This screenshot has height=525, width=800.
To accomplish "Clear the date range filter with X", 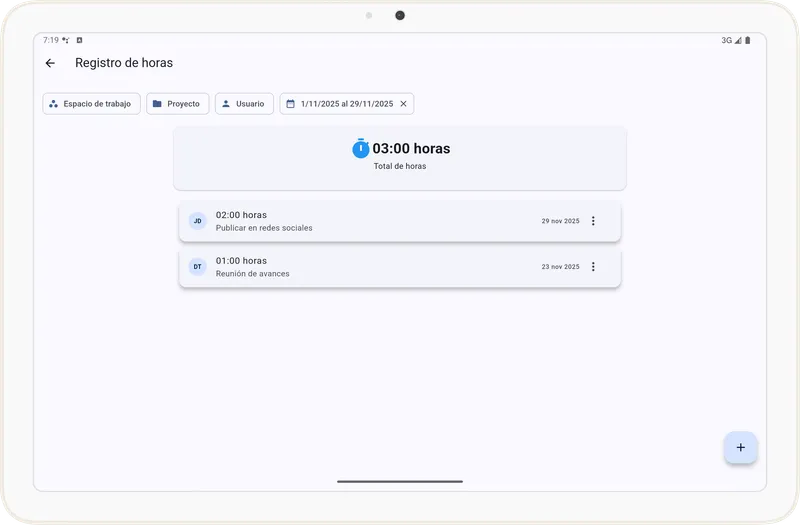I will coord(403,104).
